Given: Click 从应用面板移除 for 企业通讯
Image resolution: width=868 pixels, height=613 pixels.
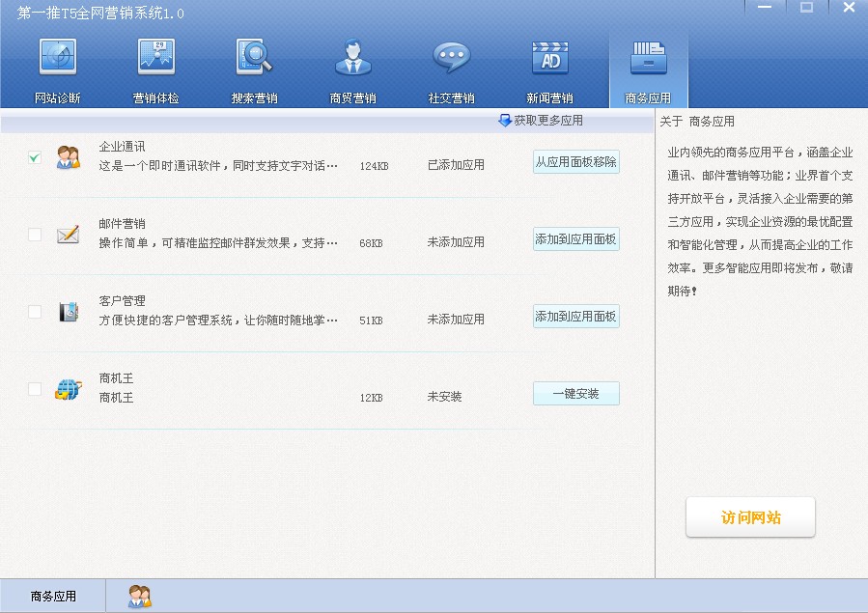Looking at the screenshot, I should tap(575, 162).
